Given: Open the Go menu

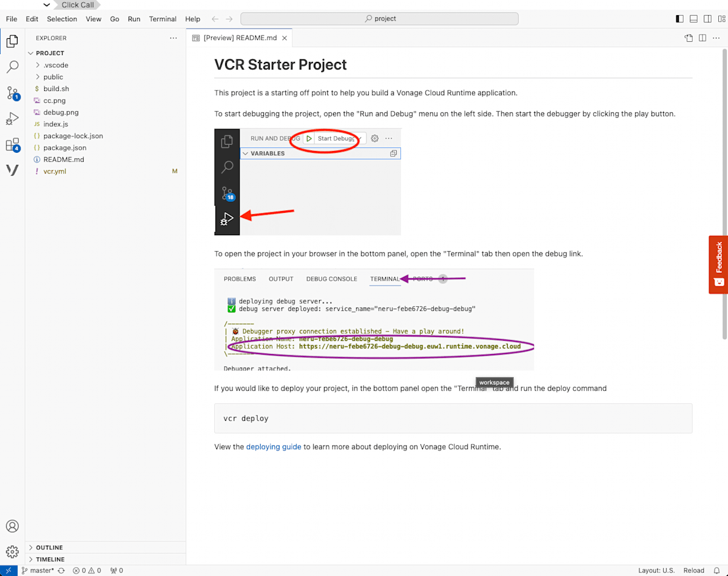Looking at the screenshot, I should coord(115,19).
